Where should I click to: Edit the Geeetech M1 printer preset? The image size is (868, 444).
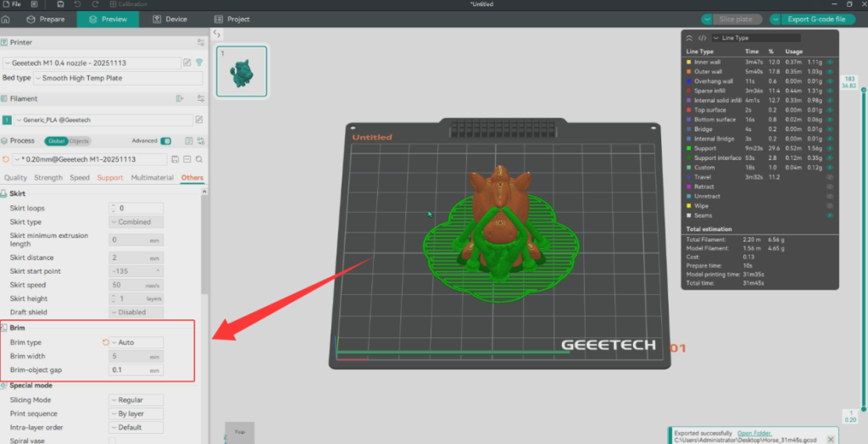tap(187, 62)
